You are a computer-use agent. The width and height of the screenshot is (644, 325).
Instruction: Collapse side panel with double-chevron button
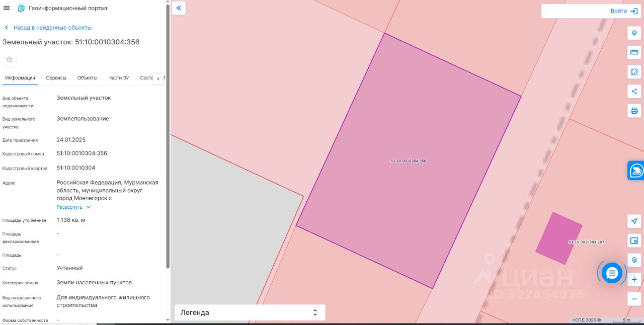tap(179, 8)
